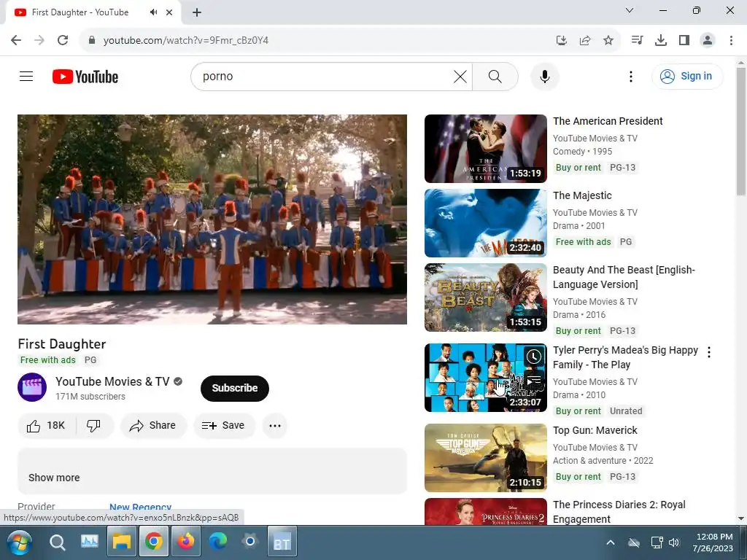Open Chrome downloads icon
Image resolution: width=747 pixels, height=560 pixels.
pyautogui.click(x=661, y=41)
